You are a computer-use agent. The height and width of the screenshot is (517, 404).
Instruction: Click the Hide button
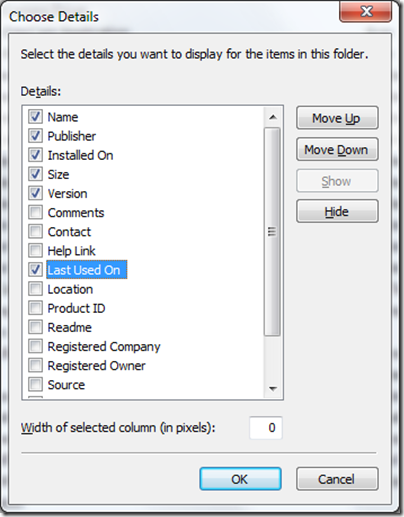point(337,211)
